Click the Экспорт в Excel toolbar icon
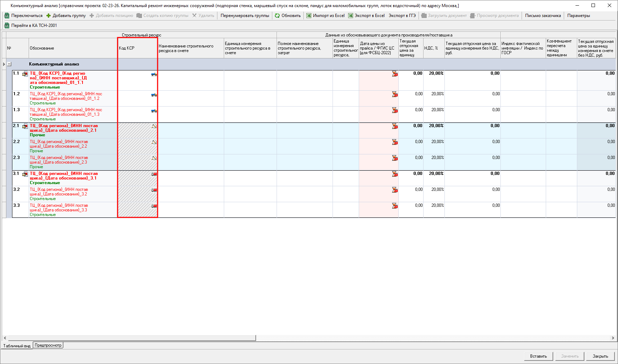The width and height of the screenshot is (618, 364). [x=351, y=16]
